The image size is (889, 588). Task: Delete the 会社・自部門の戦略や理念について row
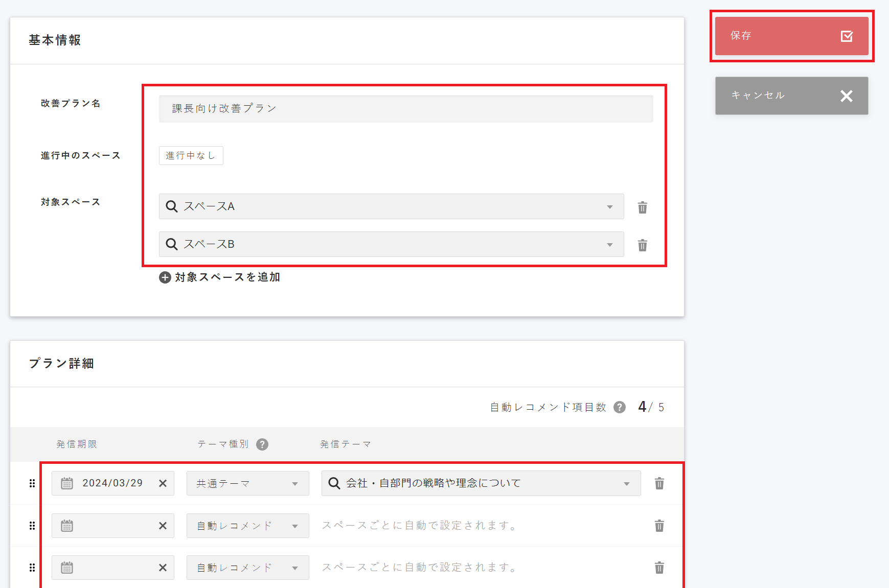(x=659, y=483)
